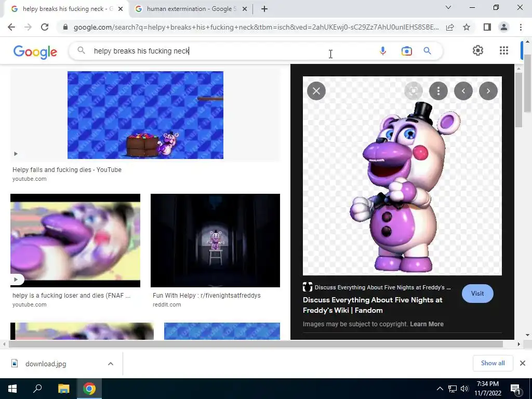Click the Learn More copyright link

click(427, 324)
